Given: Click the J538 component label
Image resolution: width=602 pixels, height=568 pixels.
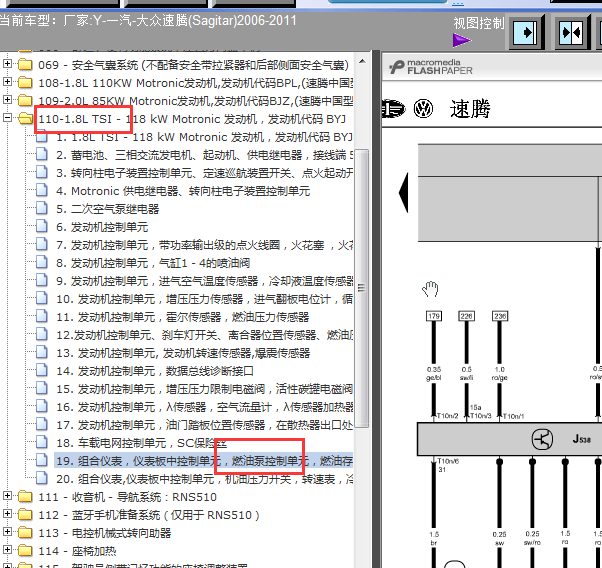Looking at the screenshot, I should (582, 439).
